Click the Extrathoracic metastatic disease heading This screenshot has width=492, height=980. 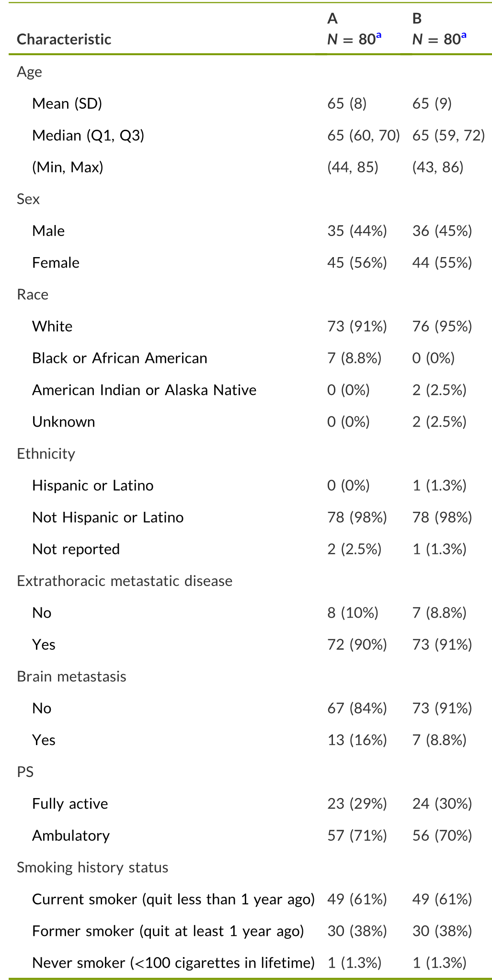[x=125, y=581]
